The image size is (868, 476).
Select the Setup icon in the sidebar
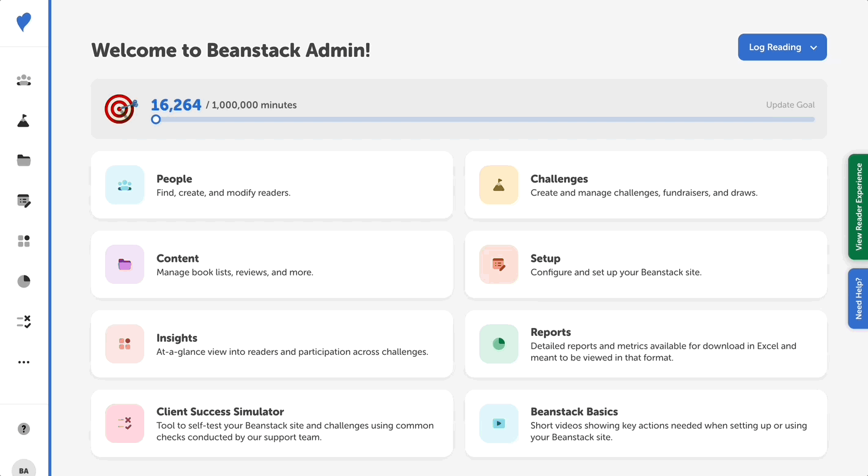point(23,201)
